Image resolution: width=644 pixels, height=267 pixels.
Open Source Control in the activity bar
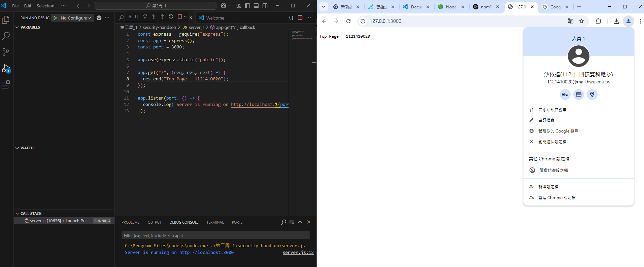(x=6, y=52)
